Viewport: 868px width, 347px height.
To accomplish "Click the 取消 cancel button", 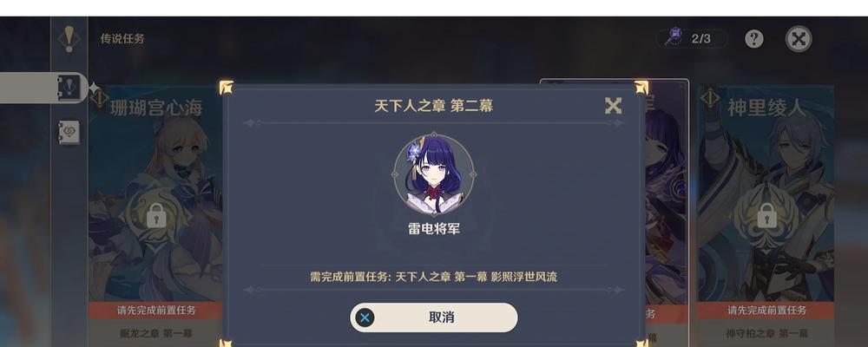I will (433, 318).
